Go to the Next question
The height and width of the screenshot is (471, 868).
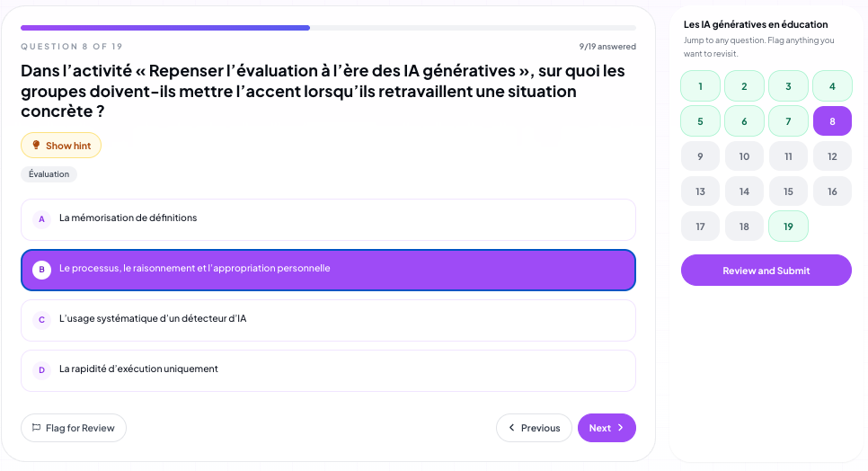[607, 427]
